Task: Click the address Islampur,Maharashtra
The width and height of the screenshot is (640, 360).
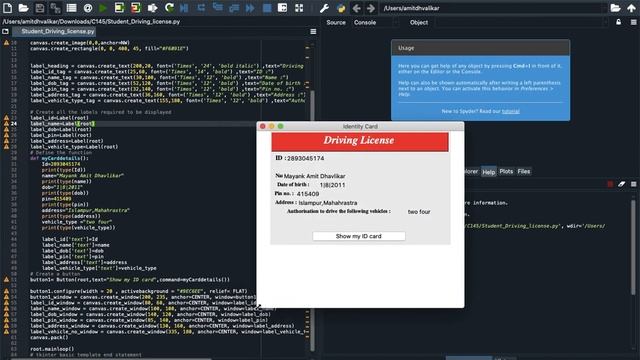Action: tap(328, 203)
